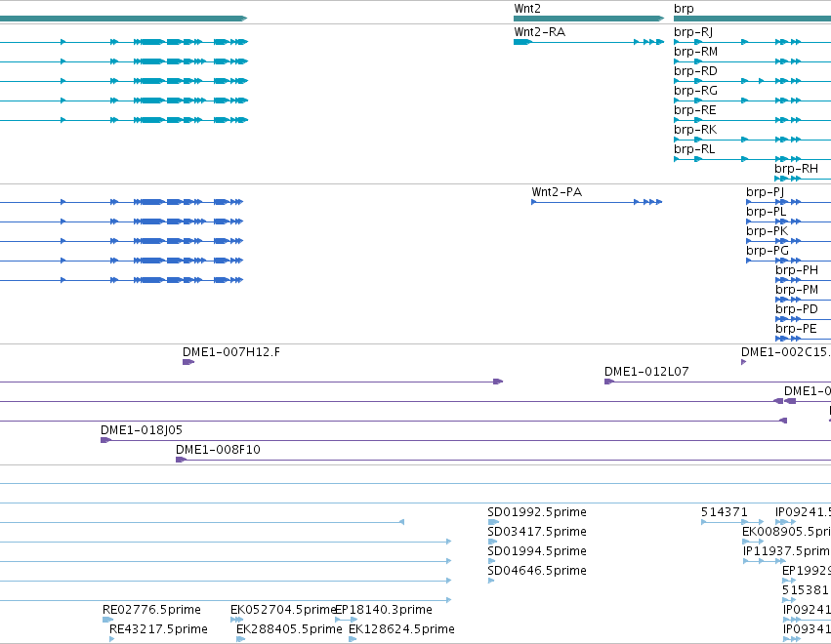This screenshot has height=644, width=831.
Task: Select EST label RE02776.5prime
Action: point(151,610)
